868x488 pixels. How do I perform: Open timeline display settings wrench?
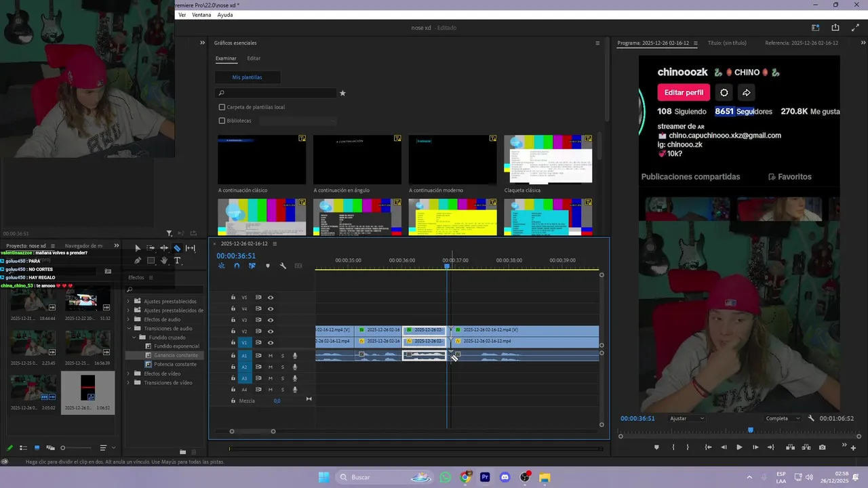(x=283, y=266)
